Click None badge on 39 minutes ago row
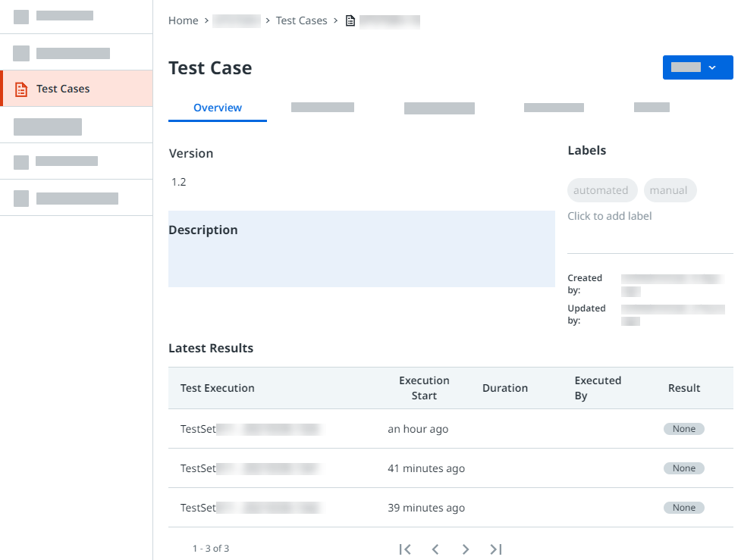 pos(683,508)
